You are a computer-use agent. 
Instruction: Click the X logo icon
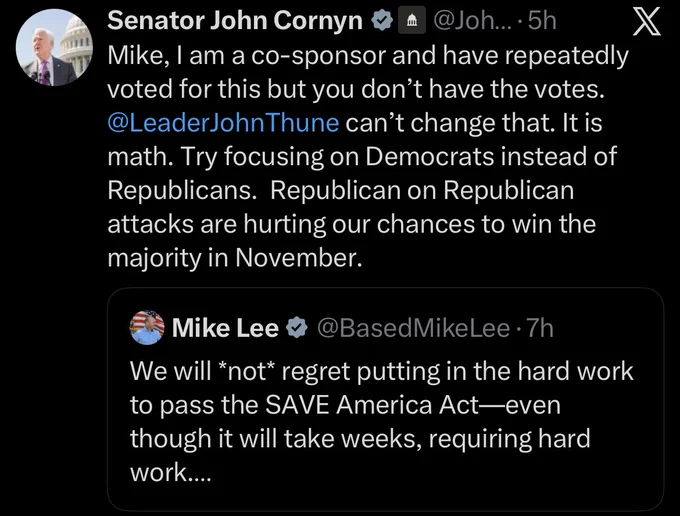pyautogui.click(x=646, y=22)
